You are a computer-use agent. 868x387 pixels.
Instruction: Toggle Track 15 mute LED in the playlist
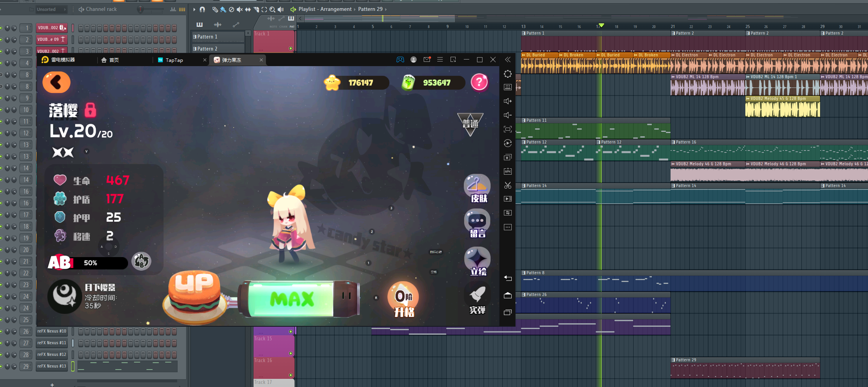pos(291,354)
